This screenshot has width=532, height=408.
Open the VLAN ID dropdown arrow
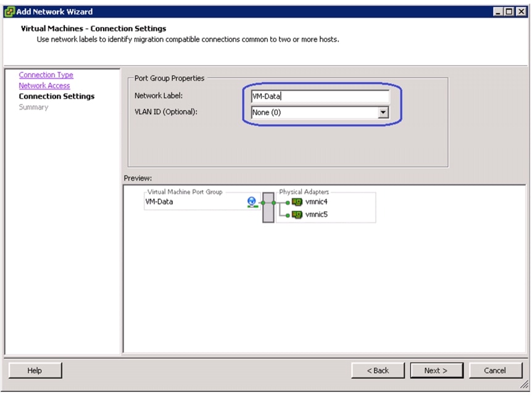click(383, 112)
